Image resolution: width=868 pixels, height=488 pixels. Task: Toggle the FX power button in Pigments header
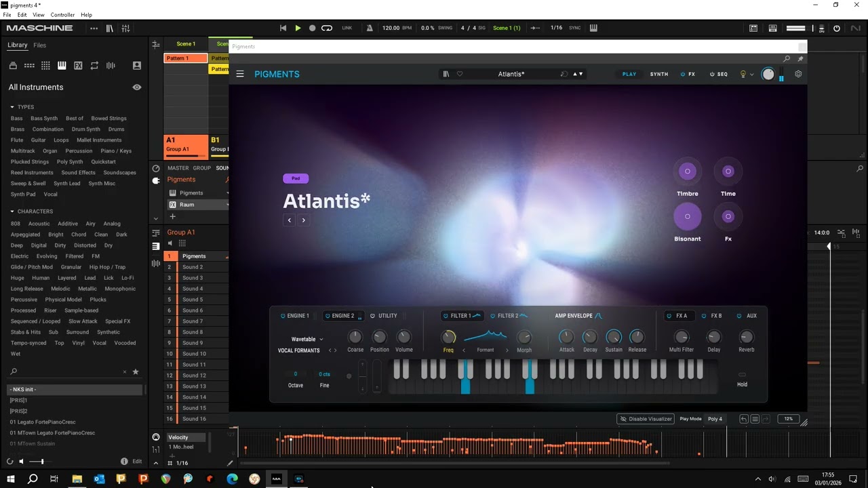click(683, 74)
